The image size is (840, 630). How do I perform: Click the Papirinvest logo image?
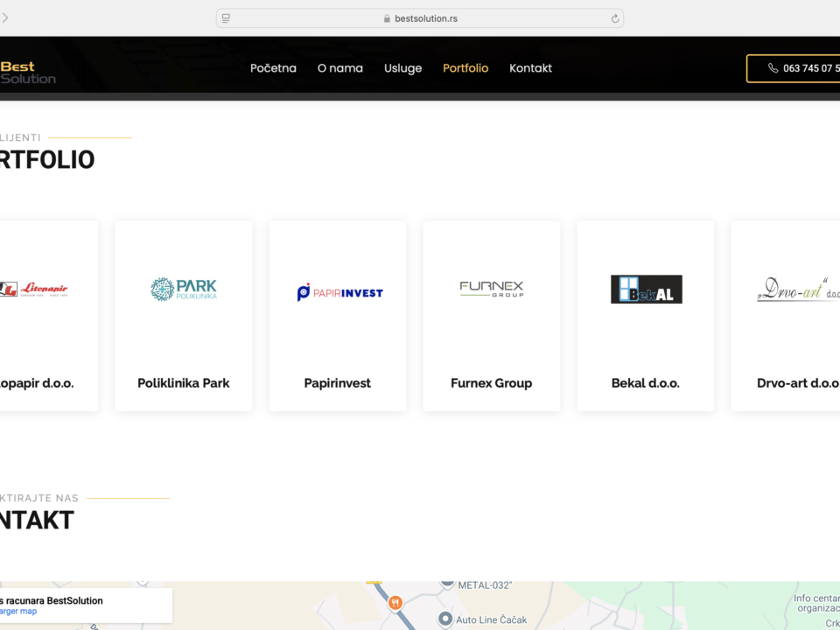point(339,292)
